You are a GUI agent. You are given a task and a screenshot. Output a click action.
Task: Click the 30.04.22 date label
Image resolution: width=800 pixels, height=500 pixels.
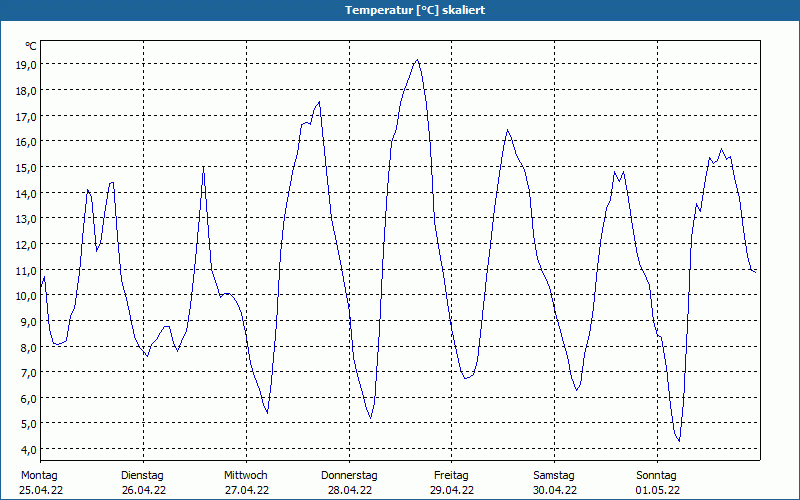click(x=554, y=490)
